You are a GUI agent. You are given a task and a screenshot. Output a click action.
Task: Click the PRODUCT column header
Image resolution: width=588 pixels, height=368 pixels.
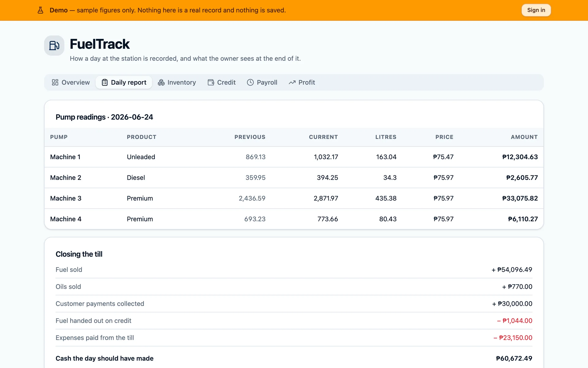141,137
